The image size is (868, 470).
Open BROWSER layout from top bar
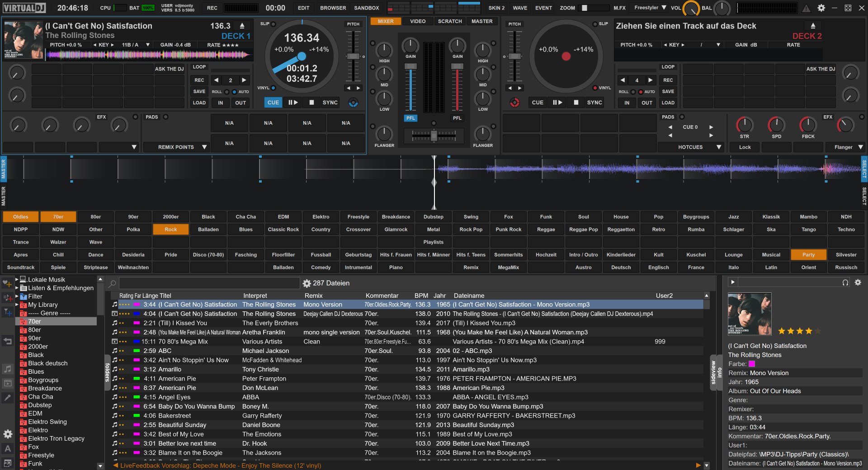click(333, 8)
